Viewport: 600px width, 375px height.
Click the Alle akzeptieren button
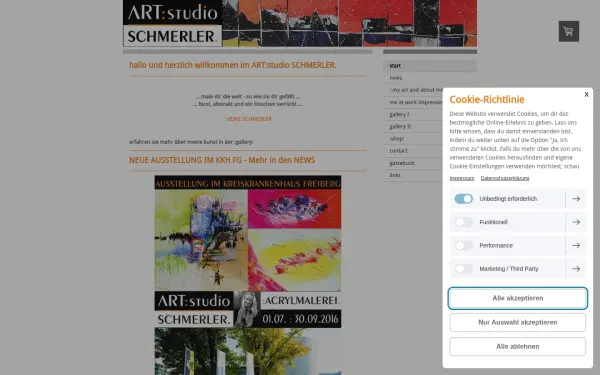point(518,298)
